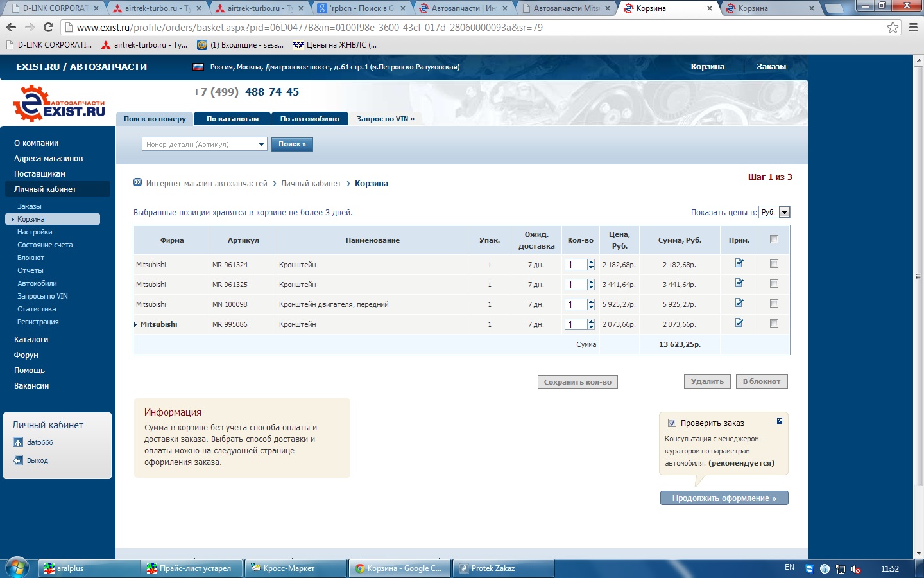Click the Удалить button
The height and width of the screenshot is (578, 924).
[x=706, y=381]
